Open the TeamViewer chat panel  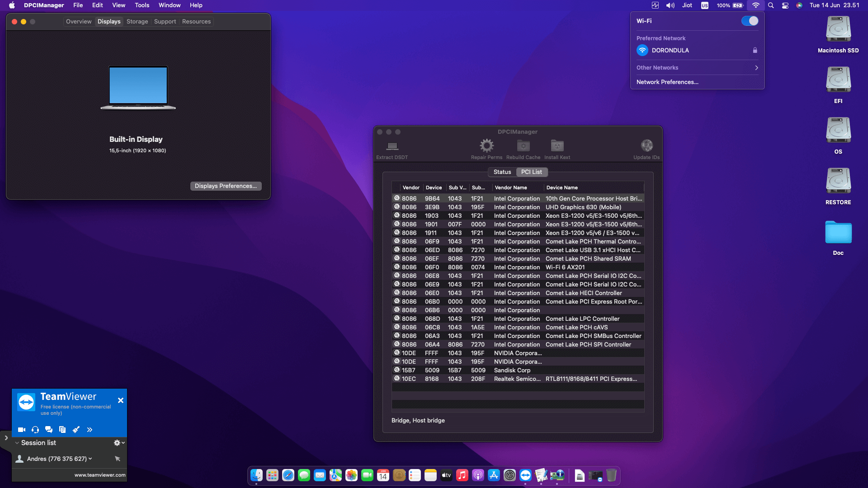click(x=49, y=430)
